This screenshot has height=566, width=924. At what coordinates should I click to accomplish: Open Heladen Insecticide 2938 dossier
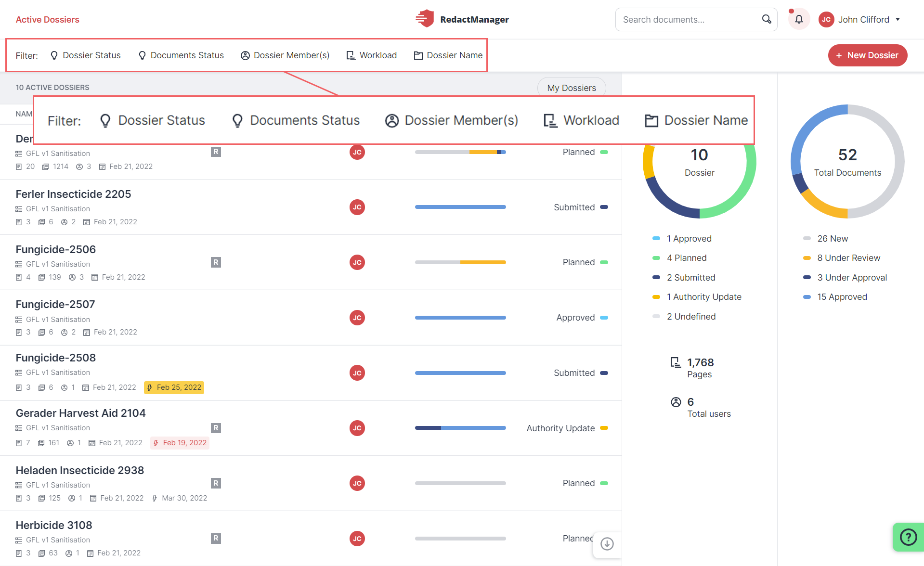pyautogui.click(x=79, y=470)
